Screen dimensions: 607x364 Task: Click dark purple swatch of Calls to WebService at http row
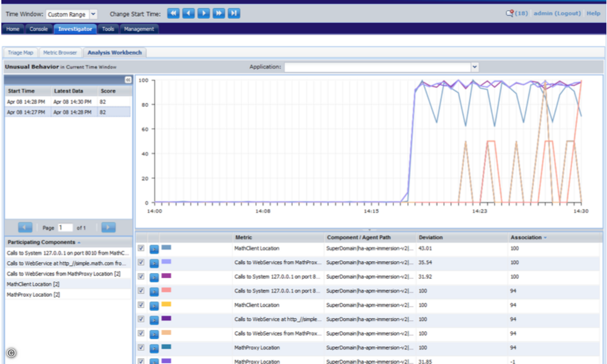pyautogui.click(x=166, y=318)
